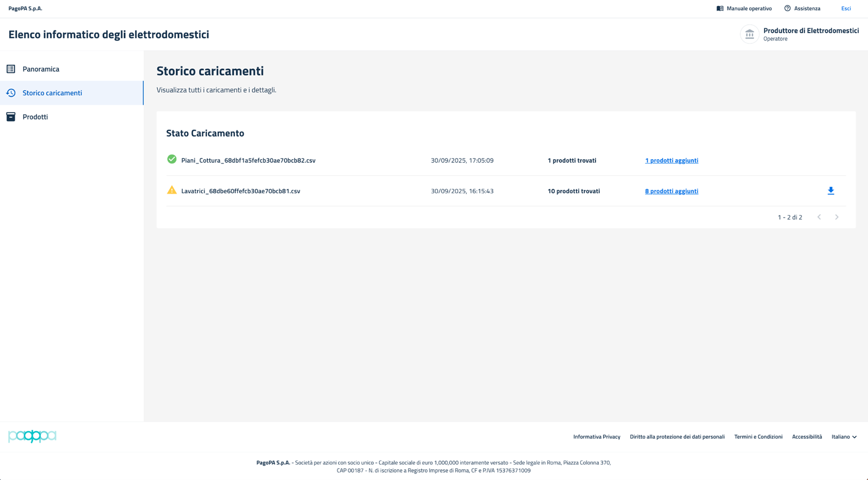Click the Manuale operativo book icon
Screen dimensions: 868x480
point(720,9)
